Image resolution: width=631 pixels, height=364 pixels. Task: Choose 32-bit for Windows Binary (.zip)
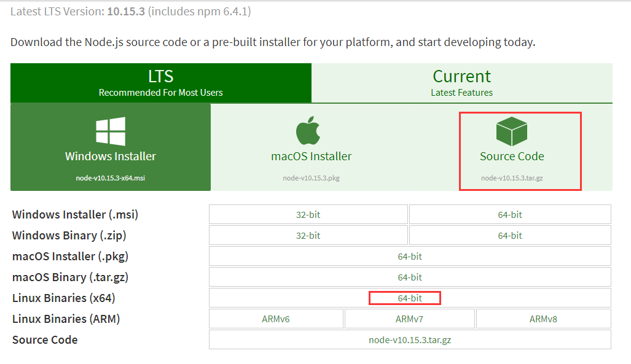[x=308, y=235]
